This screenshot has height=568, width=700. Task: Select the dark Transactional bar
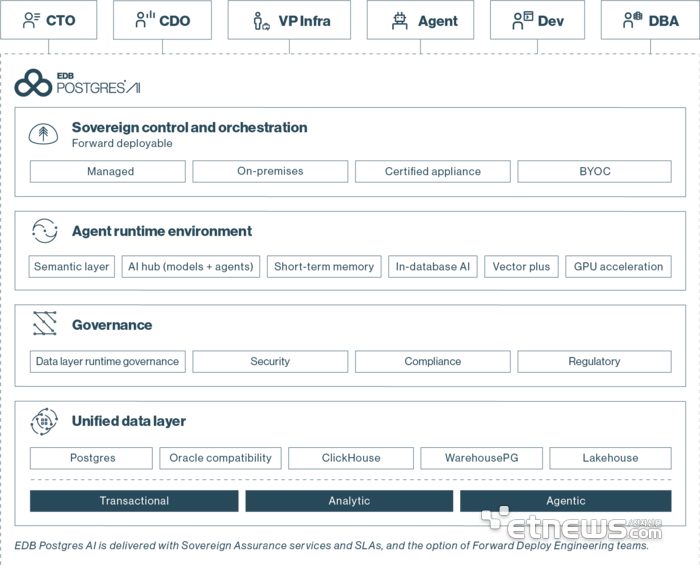pos(134,501)
